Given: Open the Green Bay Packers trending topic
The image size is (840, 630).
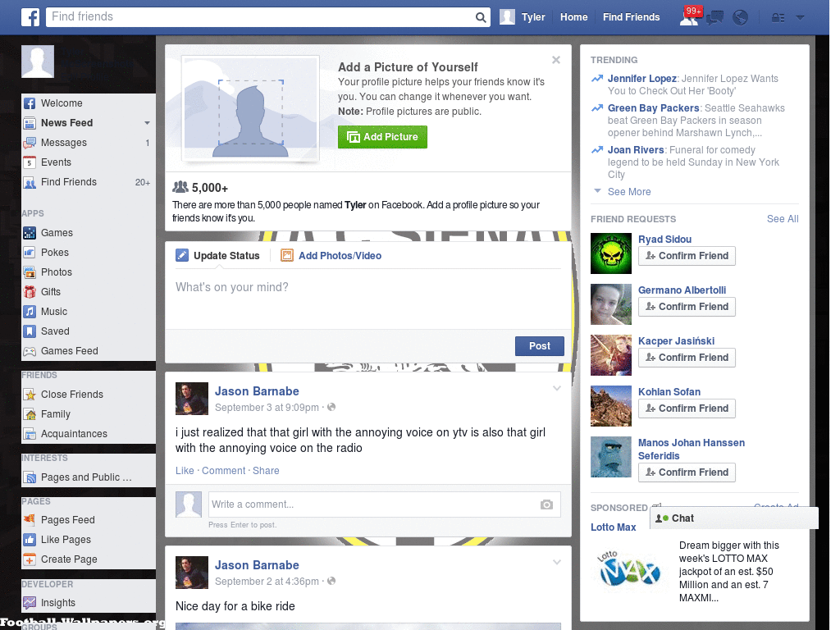Looking at the screenshot, I should pos(654,107).
